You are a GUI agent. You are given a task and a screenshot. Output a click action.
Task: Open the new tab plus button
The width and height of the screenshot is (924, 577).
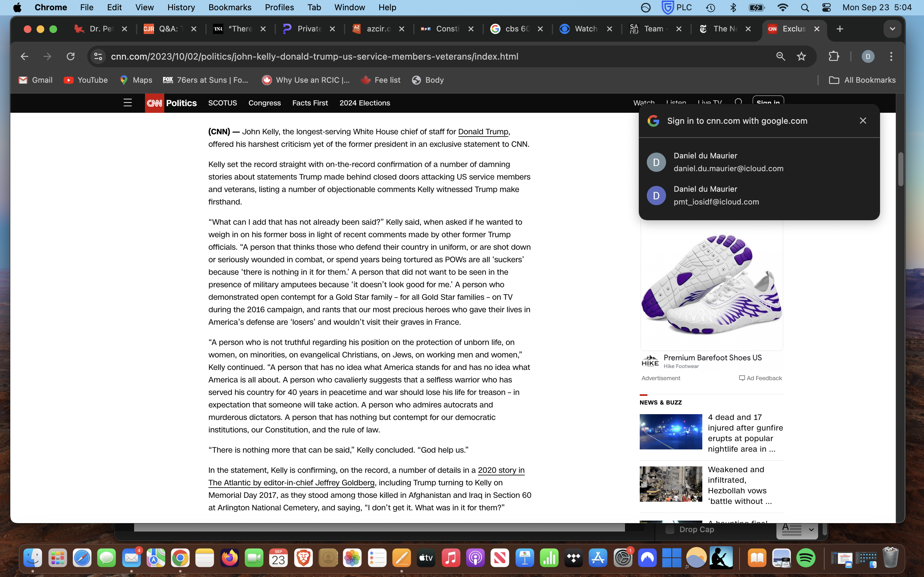tap(840, 29)
